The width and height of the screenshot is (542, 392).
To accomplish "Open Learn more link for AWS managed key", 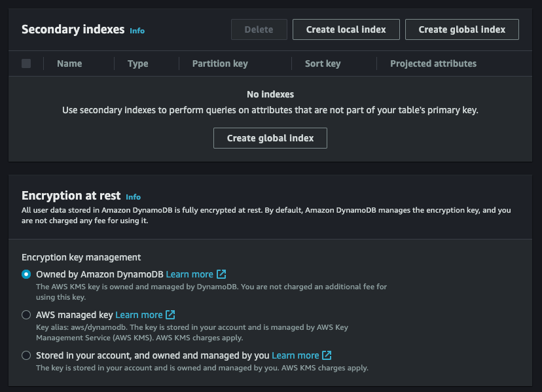I will pyautogui.click(x=139, y=315).
